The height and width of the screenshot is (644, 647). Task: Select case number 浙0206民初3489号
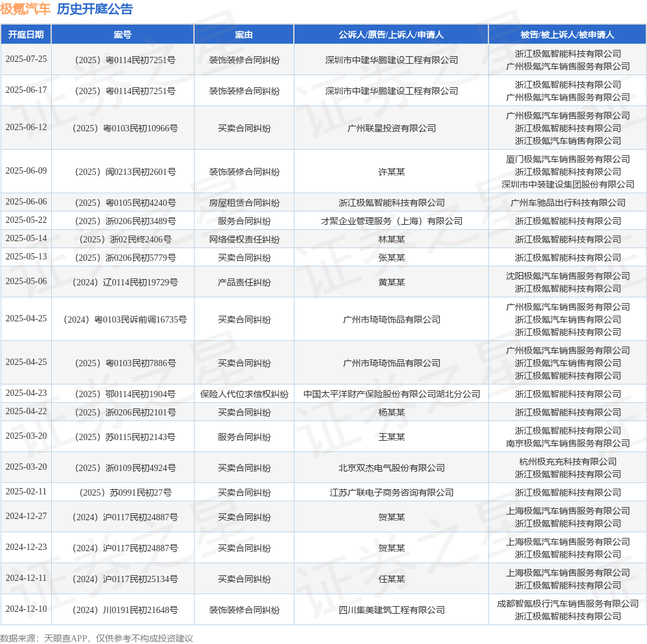point(125,221)
